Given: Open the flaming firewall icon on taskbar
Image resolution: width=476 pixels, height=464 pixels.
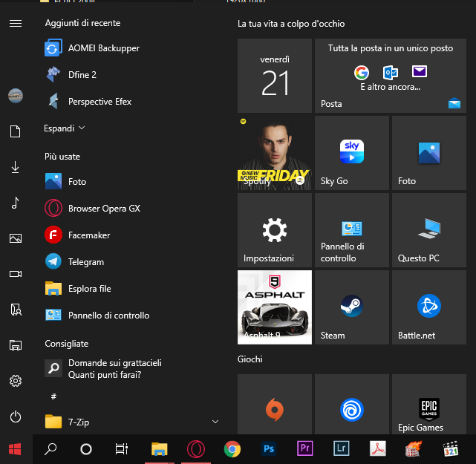Looking at the screenshot, I should 414,449.
